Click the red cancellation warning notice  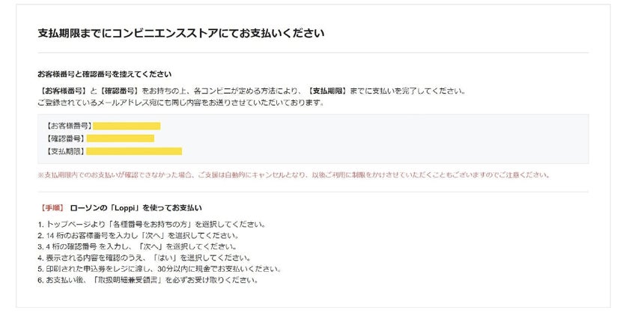(x=294, y=175)
